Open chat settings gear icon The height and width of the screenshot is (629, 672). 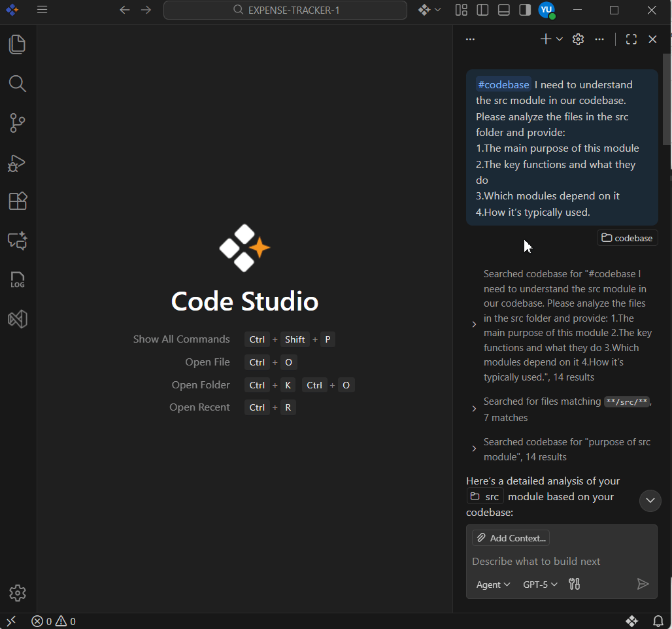(578, 39)
